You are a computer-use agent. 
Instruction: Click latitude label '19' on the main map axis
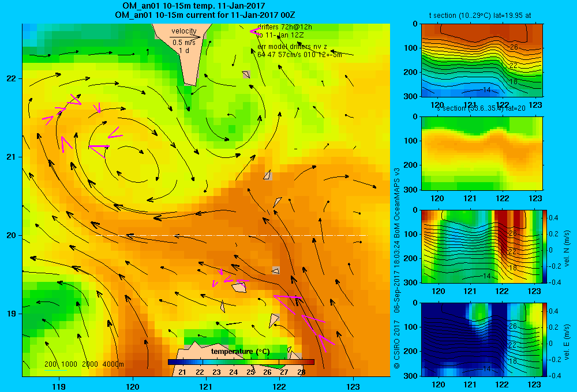pos(11,314)
